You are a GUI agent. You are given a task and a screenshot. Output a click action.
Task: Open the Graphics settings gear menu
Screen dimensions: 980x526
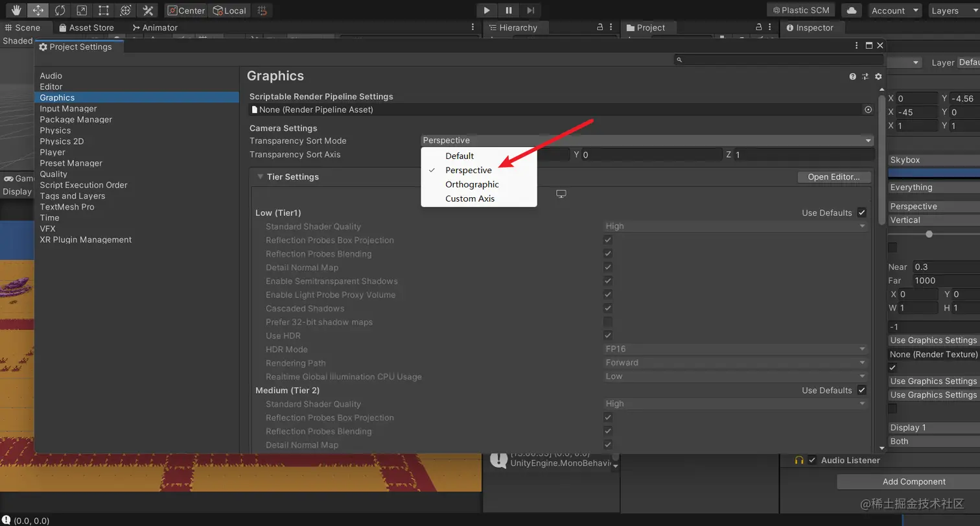coord(878,77)
